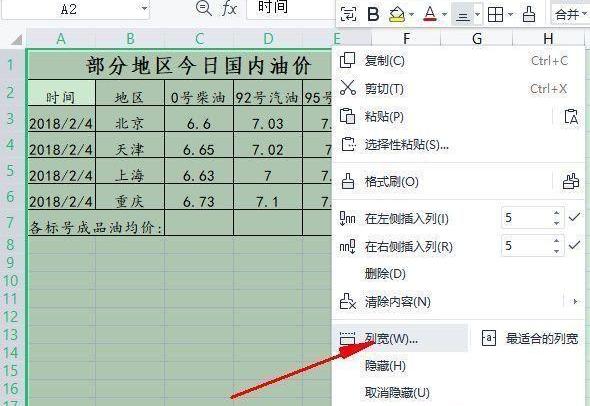Confirm insert columns right with checkmark
Viewport: 590px width, 406px height.
[575, 245]
